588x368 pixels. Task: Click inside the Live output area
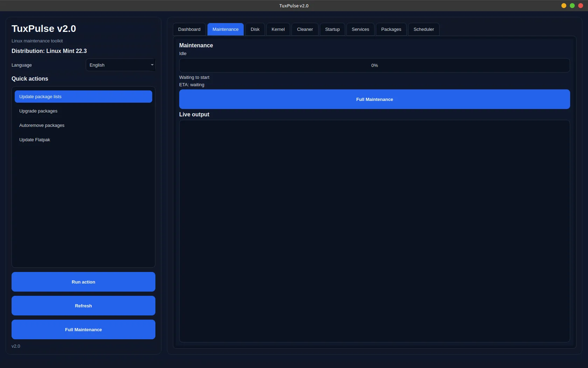click(x=374, y=231)
